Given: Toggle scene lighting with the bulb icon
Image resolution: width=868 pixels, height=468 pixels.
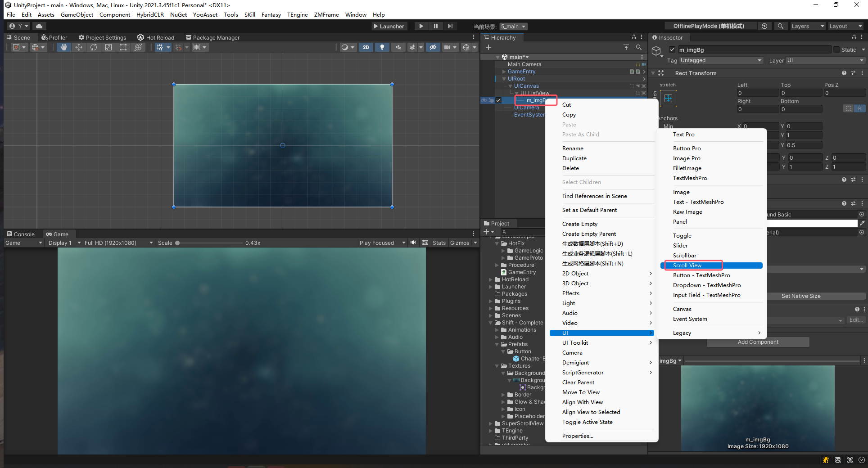Looking at the screenshot, I should 382,47.
